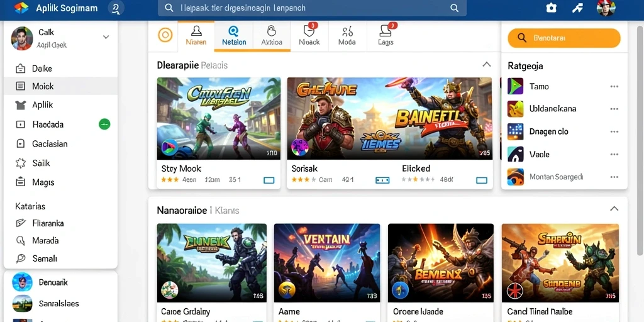
Task: Select the Dnagen clo app icon
Action: pyautogui.click(x=515, y=131)
